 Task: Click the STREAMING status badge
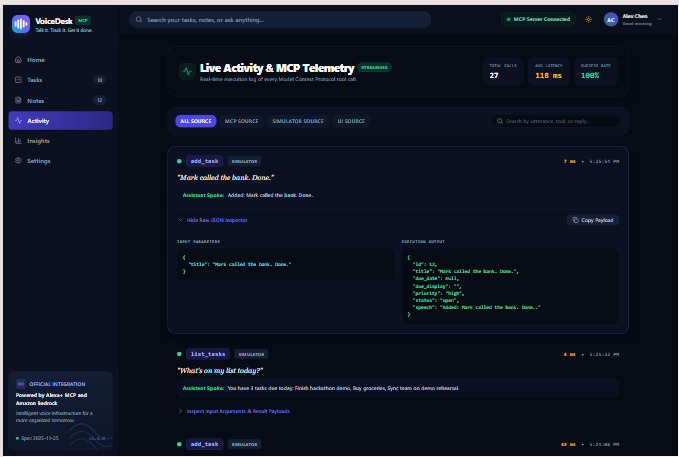click(x=375, y=67)
